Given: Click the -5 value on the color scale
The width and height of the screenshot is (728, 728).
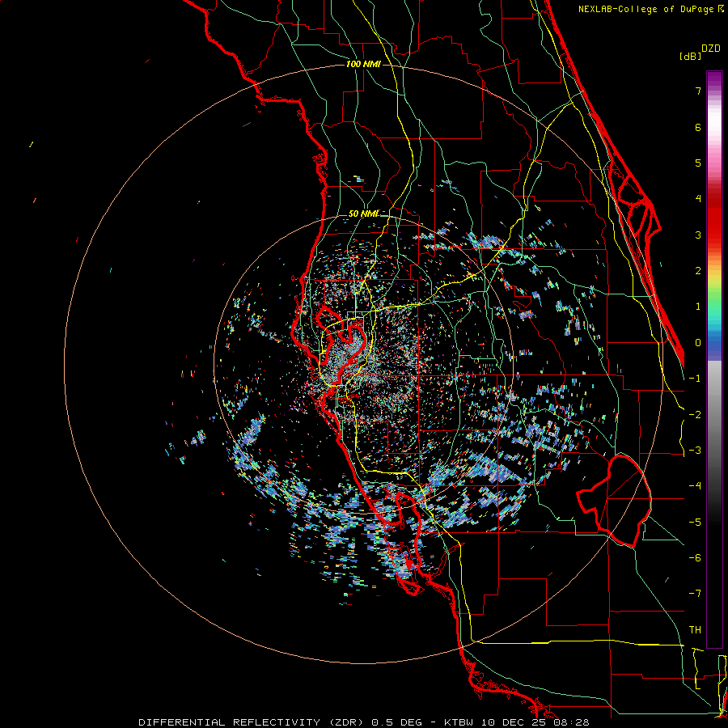Looking at the screenshot, I should pyautogui.click(x=695, y=523).
